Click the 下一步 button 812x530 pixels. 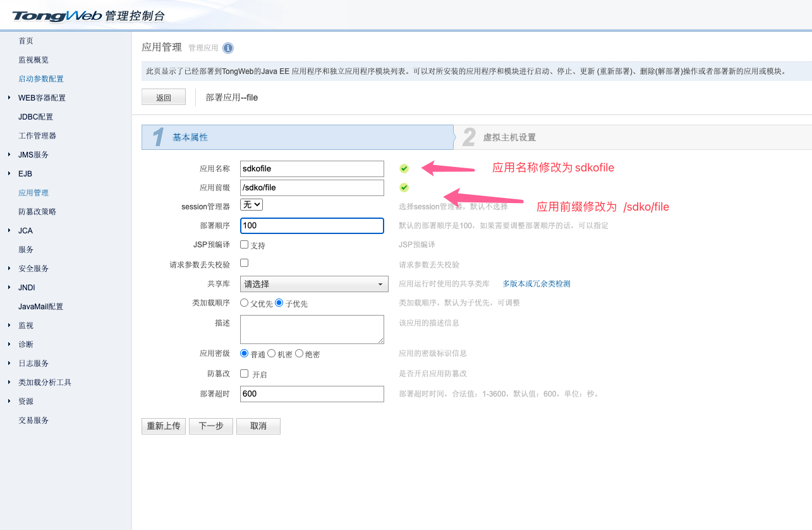tap(211, 426)
